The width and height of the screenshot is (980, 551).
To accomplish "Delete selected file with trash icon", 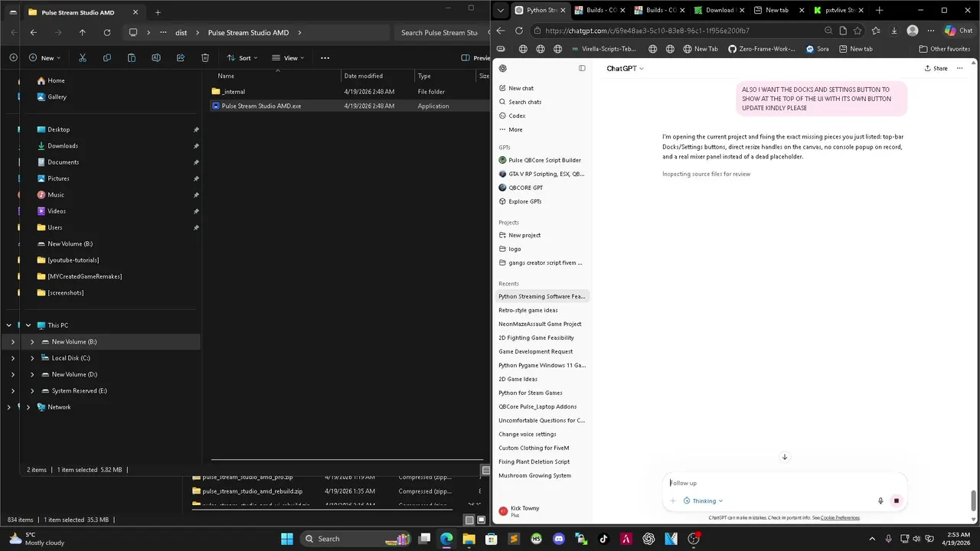I will point(205,58).
